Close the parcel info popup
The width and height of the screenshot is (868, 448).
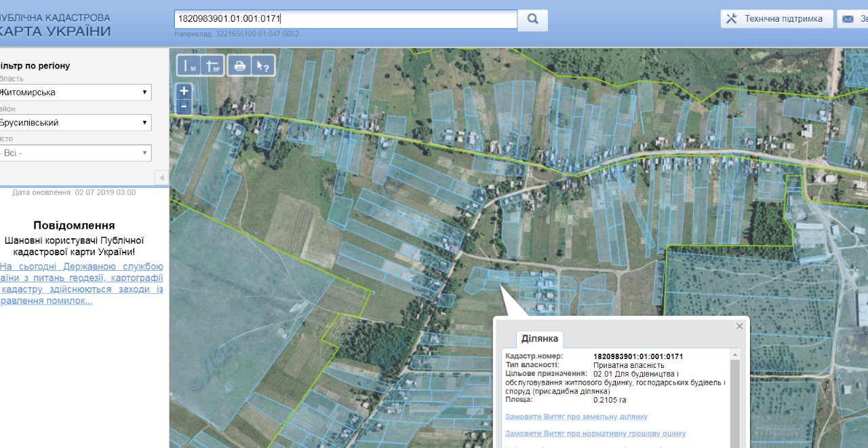pyautogui.click(x=740, y=326)
